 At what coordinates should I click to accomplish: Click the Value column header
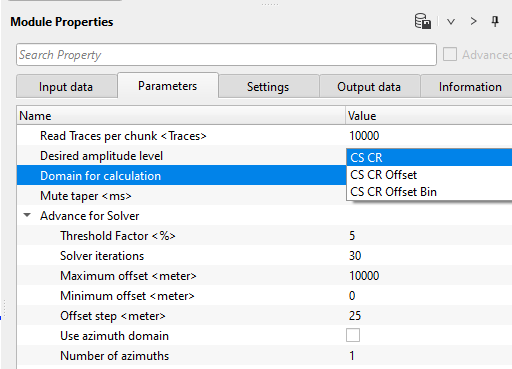[429, 116]
